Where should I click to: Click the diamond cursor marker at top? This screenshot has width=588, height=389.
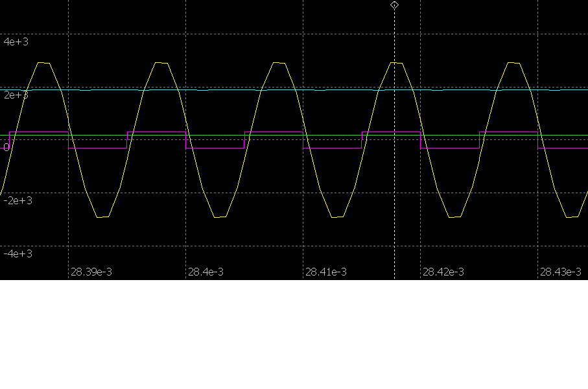[x=394, y=5]
